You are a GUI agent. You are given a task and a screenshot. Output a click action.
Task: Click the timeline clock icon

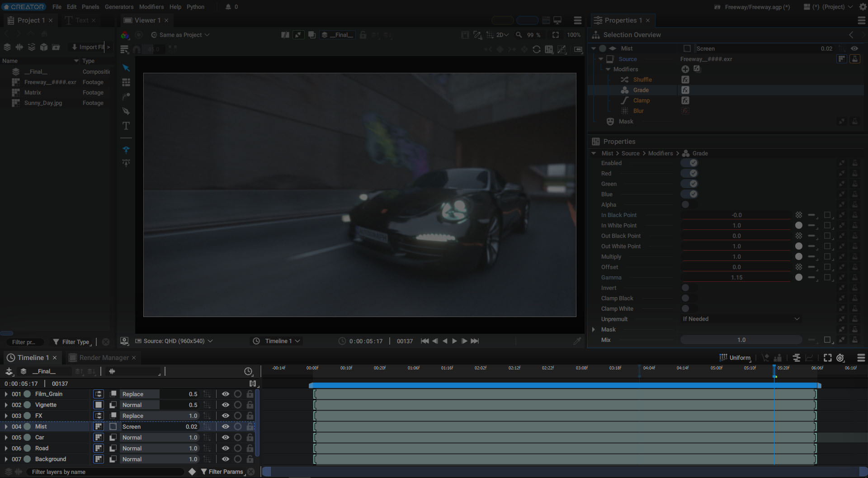pyautogui.click(x=248, y=371)
